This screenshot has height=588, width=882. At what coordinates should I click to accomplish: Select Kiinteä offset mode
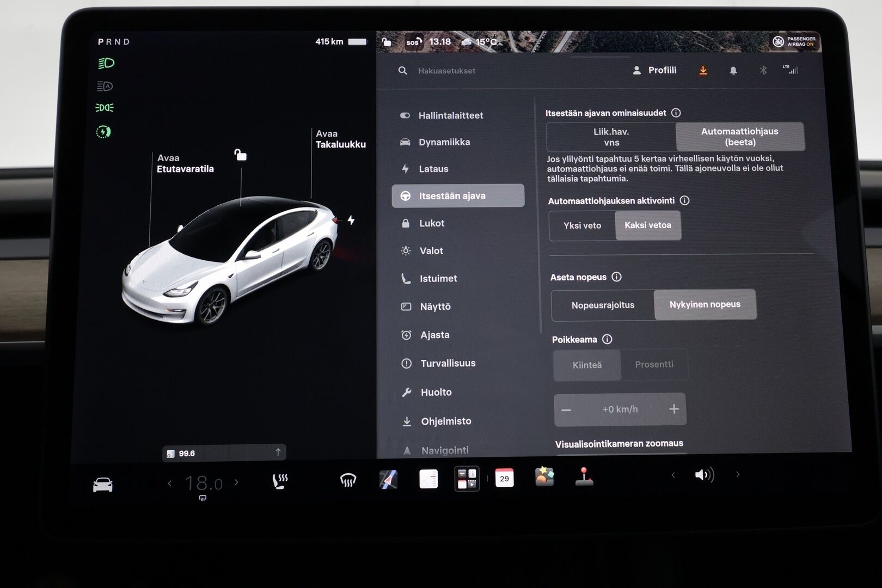[x=587, y=365]
